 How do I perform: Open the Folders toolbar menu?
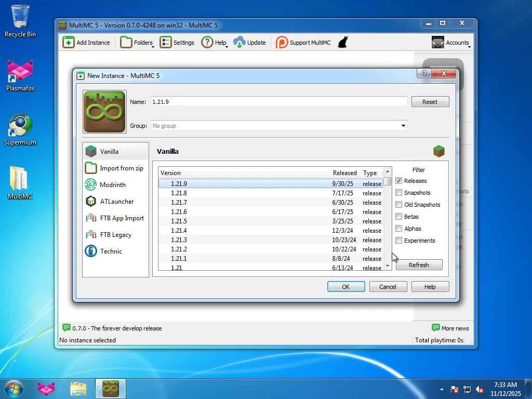coord(137,43)
